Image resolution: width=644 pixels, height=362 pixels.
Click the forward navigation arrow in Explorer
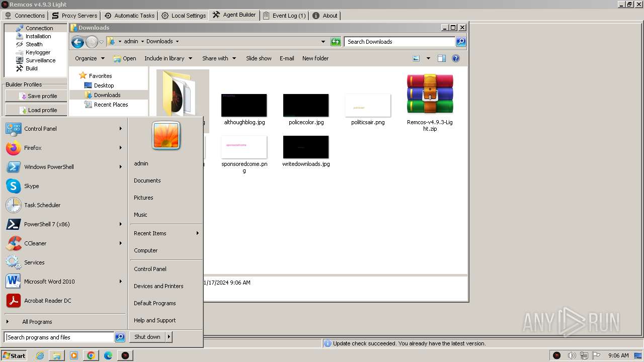point(92,42)
